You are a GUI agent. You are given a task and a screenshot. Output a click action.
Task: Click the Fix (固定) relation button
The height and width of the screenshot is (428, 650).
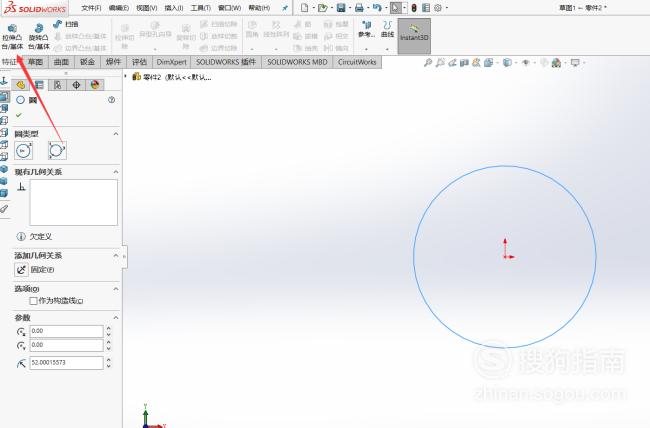pos(22,270)
